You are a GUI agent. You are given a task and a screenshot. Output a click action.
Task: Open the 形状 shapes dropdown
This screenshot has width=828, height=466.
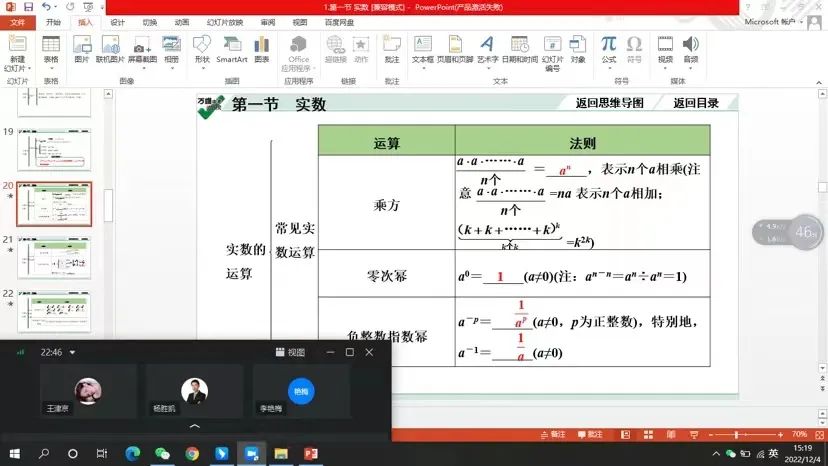click(202, 60)
